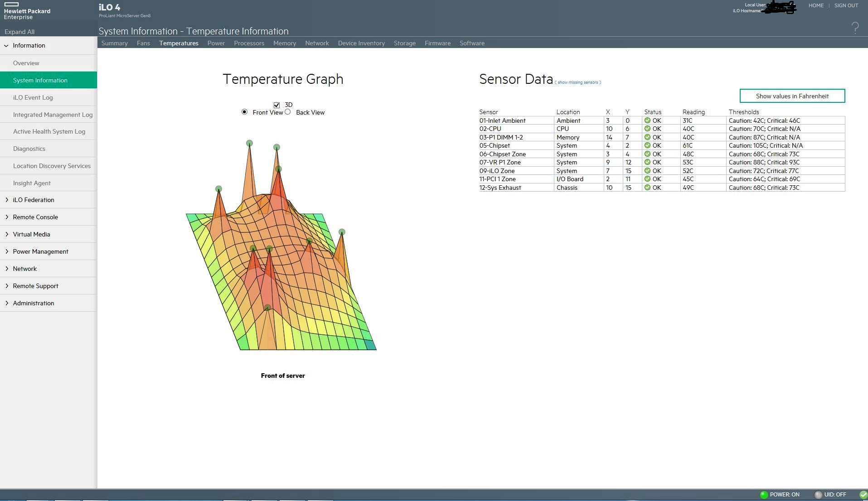Click Expand All in the sidebar
Viewport: 868px width, 501px height.
tap(19, 32)
